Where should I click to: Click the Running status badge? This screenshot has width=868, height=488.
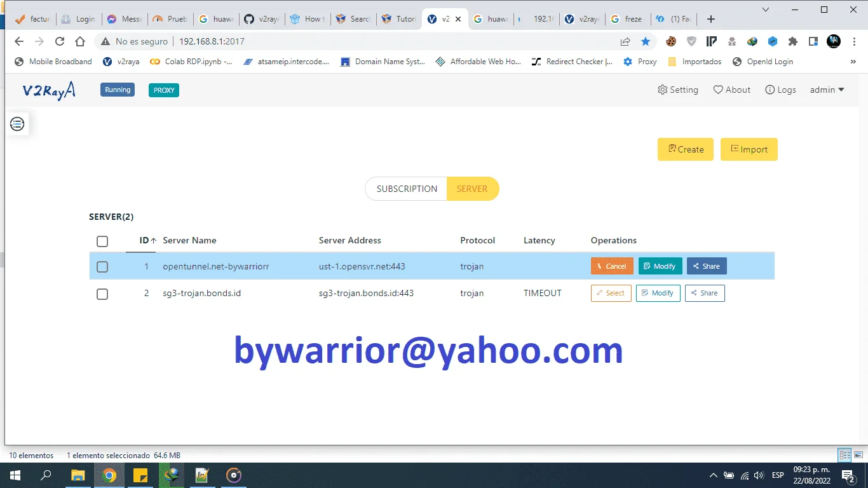[x=118, y=90]
